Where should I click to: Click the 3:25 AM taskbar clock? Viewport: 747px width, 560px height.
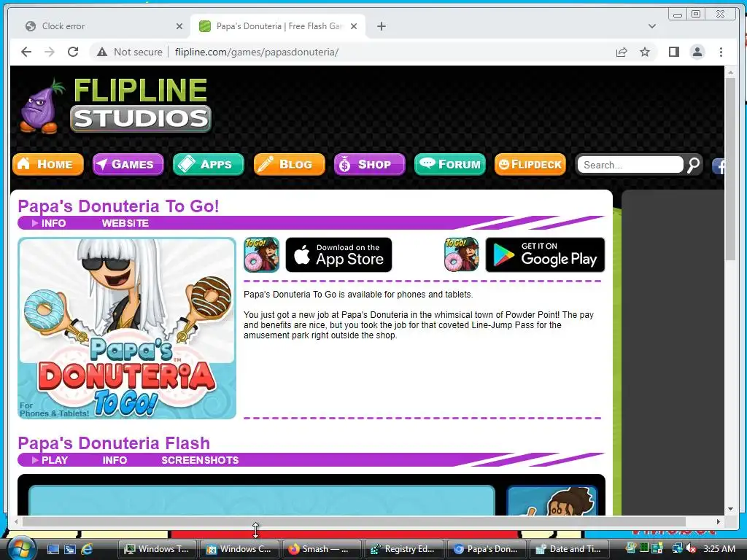coord(719,549)
